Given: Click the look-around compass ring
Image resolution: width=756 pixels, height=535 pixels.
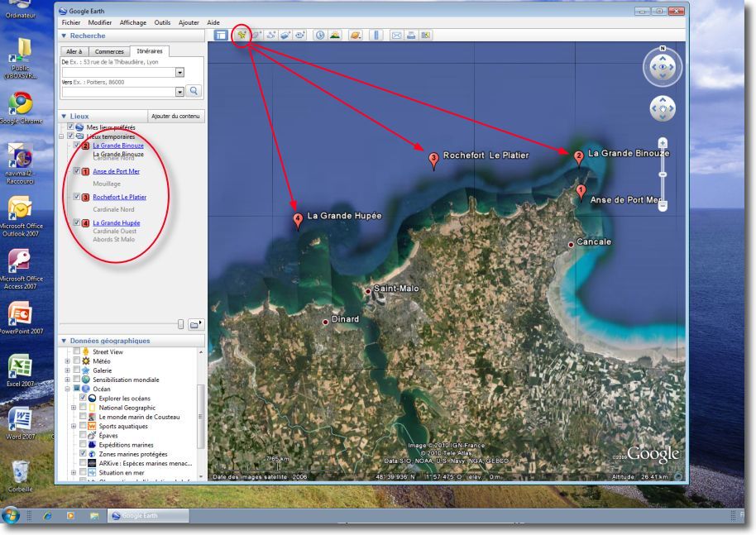Looking at the screenshot, I should coord(663,67).
